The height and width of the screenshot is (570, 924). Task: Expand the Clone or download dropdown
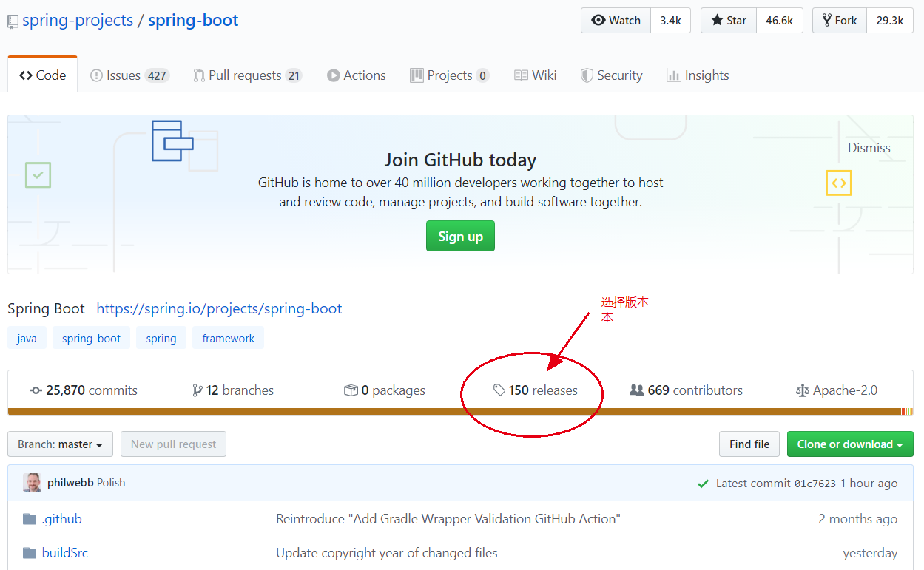point(850,444)
